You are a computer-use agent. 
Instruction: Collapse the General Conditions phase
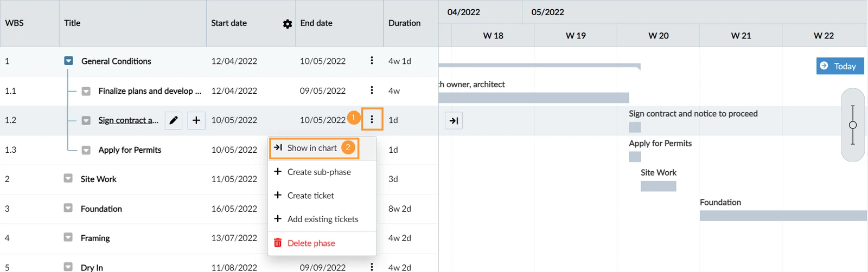[68, 61]
